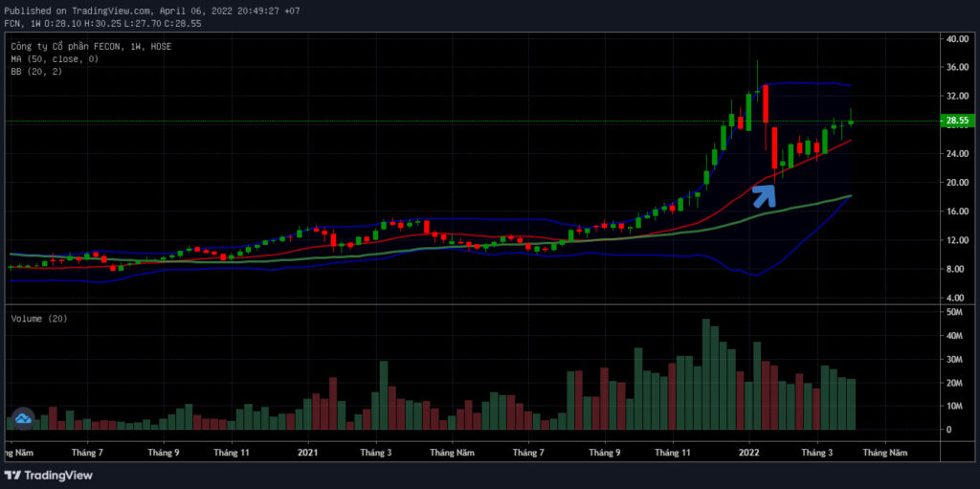Screen dimensions: 980x489
Task: Select the MA (50, close, 0) indicator label
Action: (55, 58)
